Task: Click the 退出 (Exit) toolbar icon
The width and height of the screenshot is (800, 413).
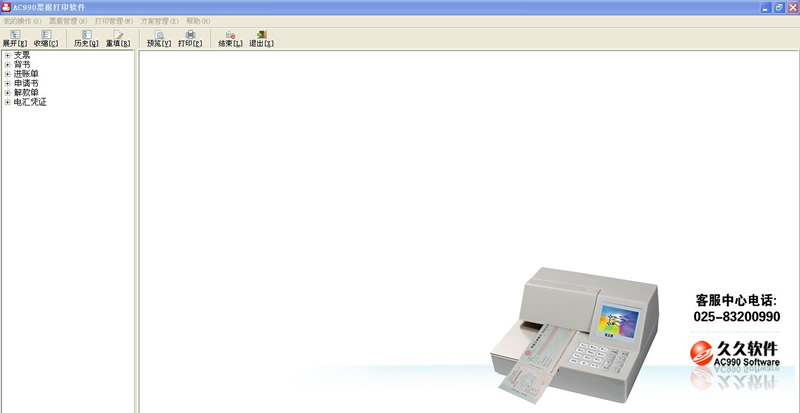Action: click(x=261, y=38)
